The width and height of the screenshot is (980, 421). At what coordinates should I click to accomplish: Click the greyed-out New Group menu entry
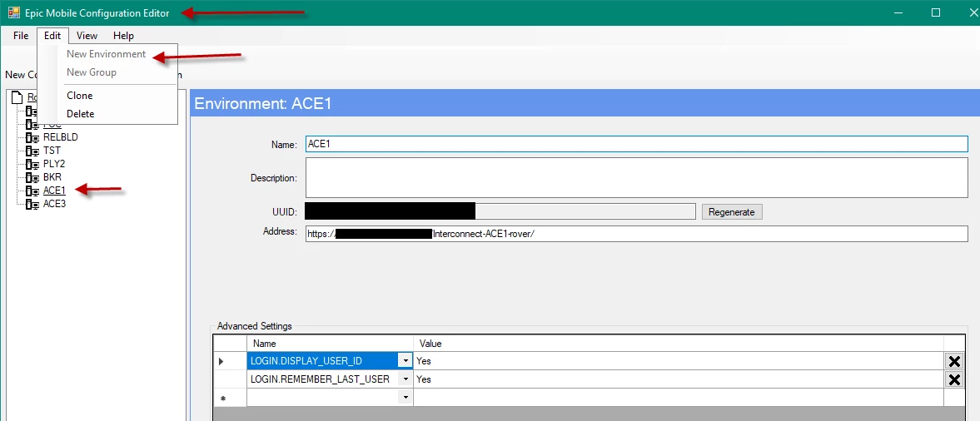pyautogui.click(x=92, y=72)
